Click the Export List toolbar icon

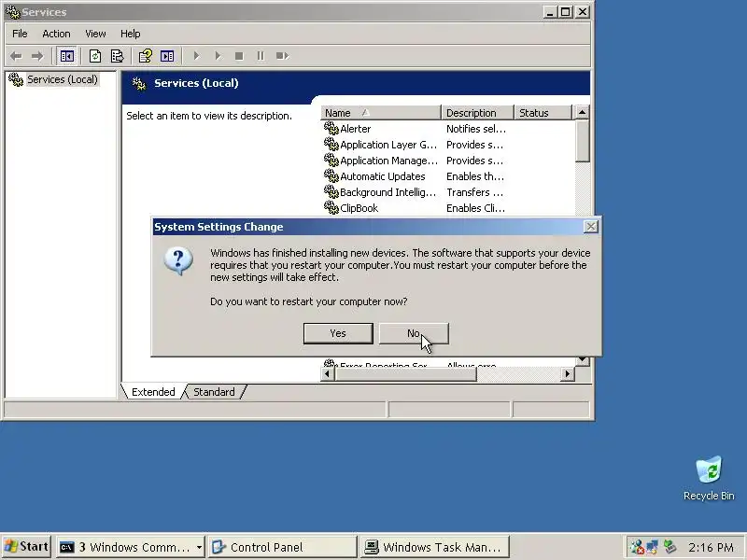pyautogui.click(x=118, y=56)
